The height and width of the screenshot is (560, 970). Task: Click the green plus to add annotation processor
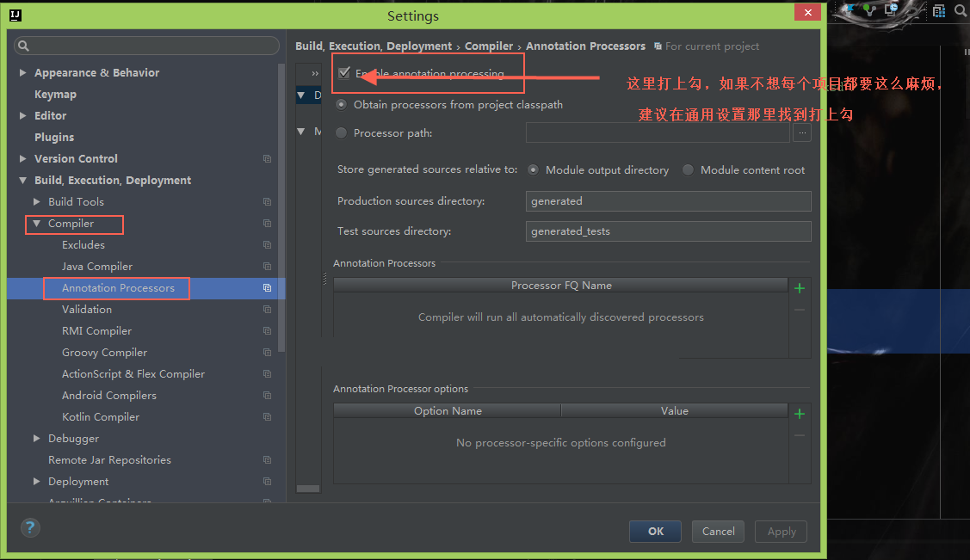[800, 288]
